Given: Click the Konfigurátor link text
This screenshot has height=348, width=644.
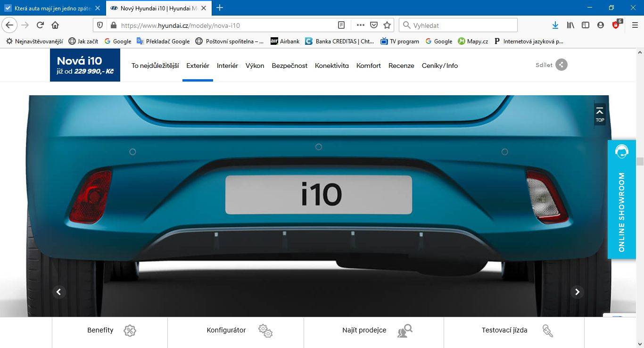Looking at the screenshot, I should click(226, 330).
